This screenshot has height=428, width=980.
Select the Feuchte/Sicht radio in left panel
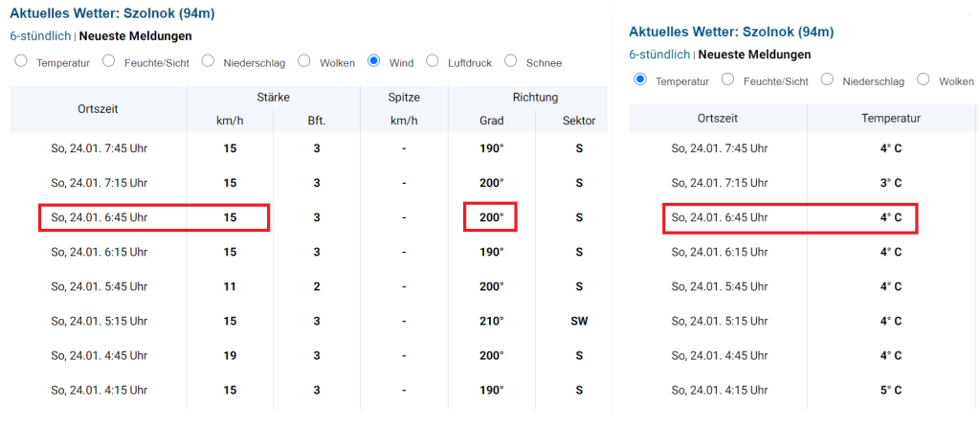tap(108, 61)
